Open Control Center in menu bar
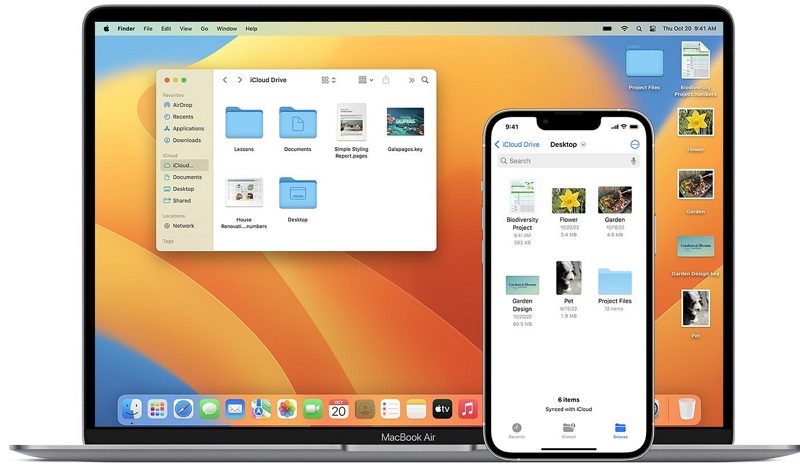The image size is (800, 463). [653, 29]
